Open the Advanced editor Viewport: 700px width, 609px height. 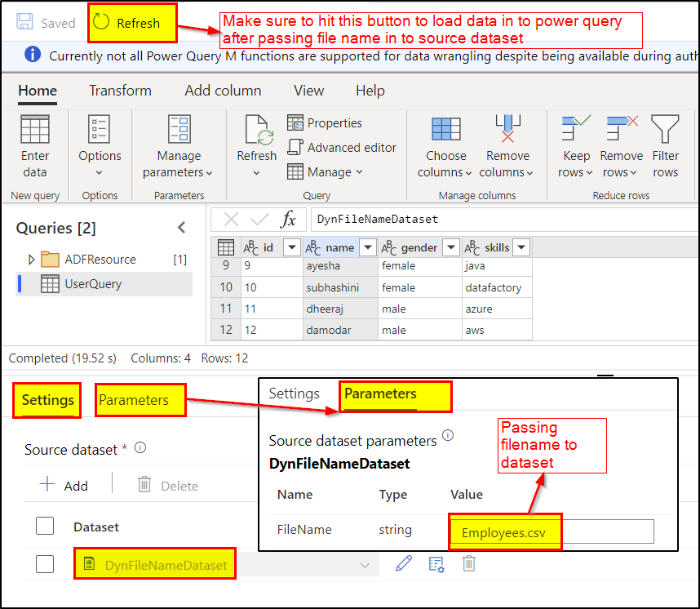pyautogui.click(x=342, y=148)
